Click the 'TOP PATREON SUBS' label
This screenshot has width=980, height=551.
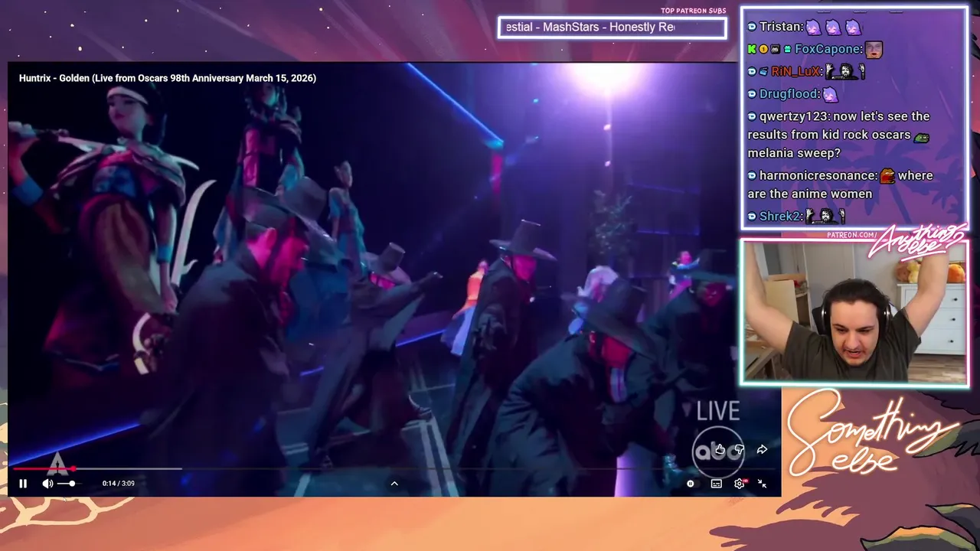[x=693, y=11]
